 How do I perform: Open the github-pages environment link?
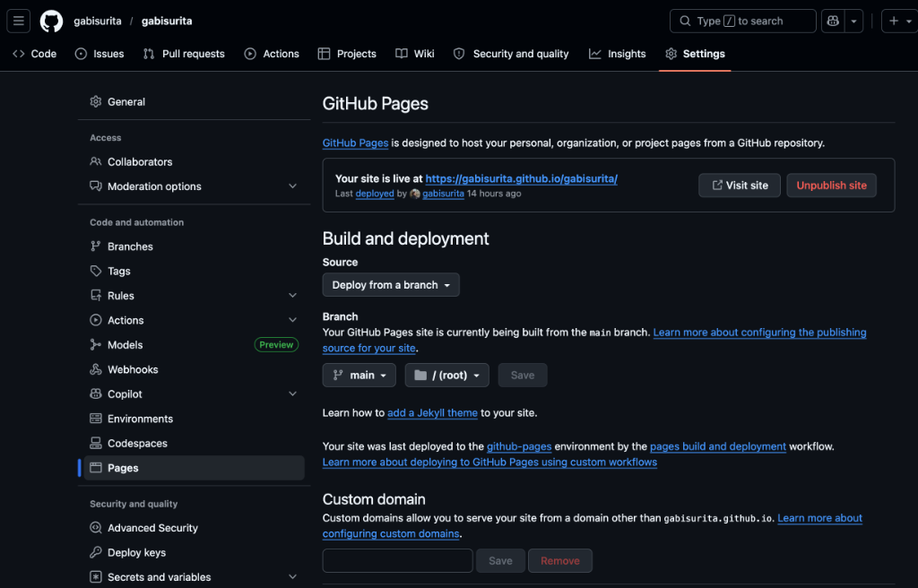(x=519, y=446)
